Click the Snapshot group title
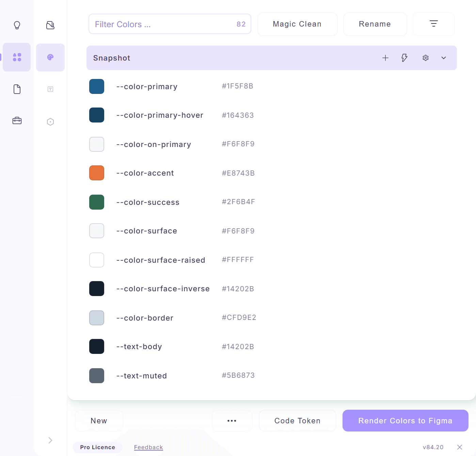This screenshot has height=456, width=476. point(112,58)
